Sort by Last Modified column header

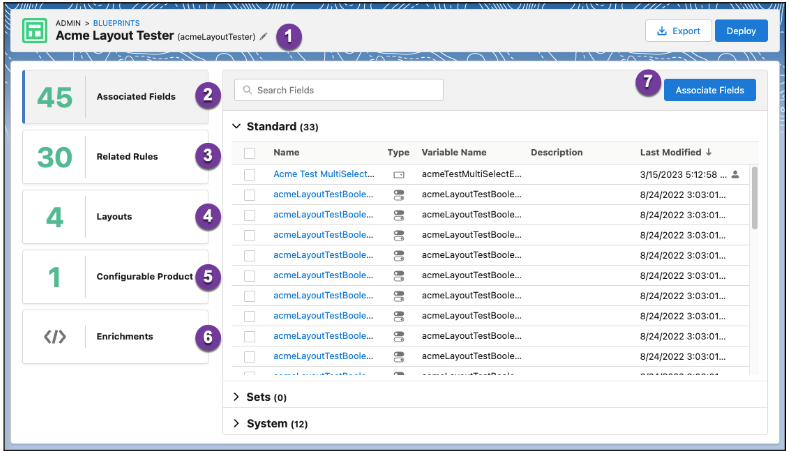click(x=670, y=152)
